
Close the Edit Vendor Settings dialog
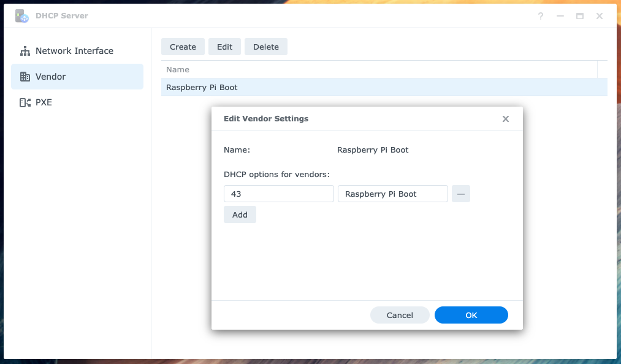(506, 119)
